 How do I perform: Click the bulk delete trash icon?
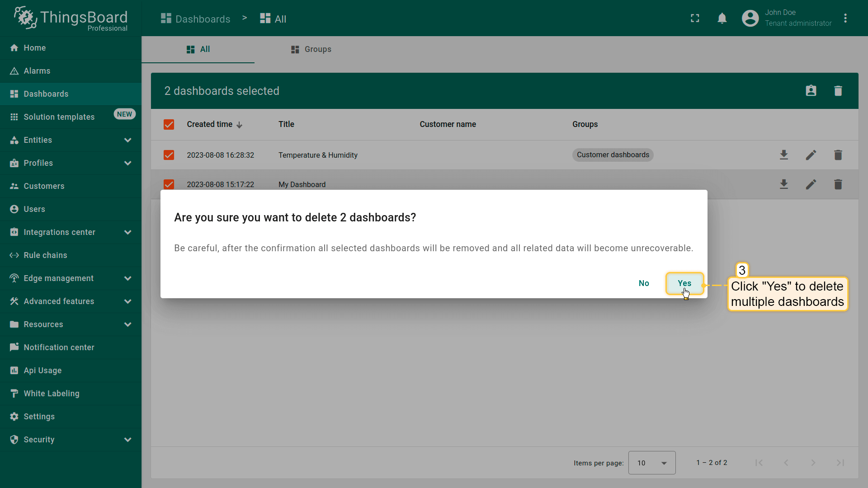coord(838,91)
